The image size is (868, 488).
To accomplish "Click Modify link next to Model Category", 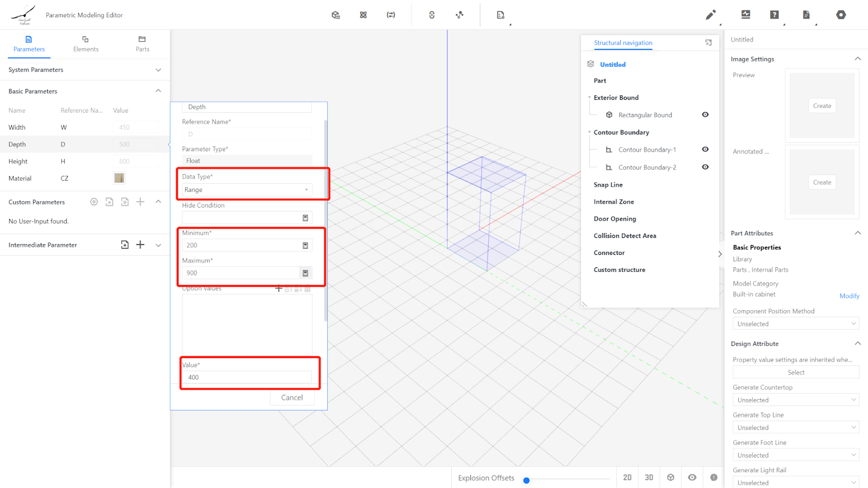I will [849, 296].
